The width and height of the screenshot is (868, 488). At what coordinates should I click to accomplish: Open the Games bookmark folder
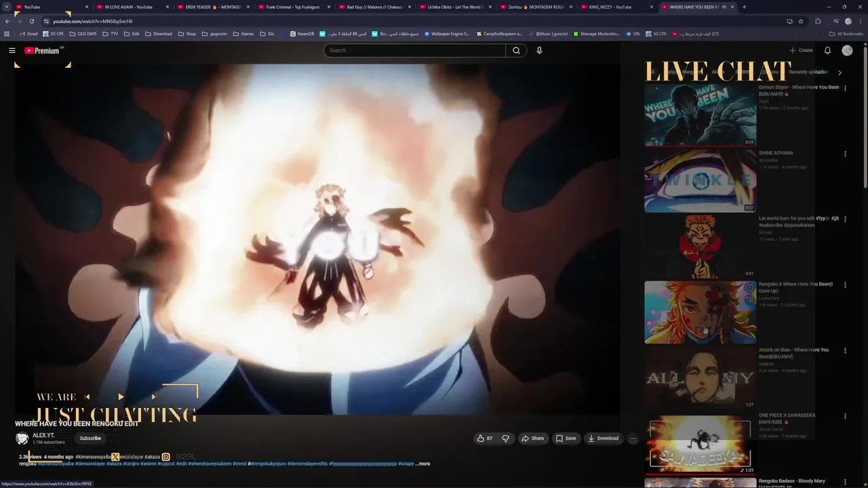coord(243,34)
